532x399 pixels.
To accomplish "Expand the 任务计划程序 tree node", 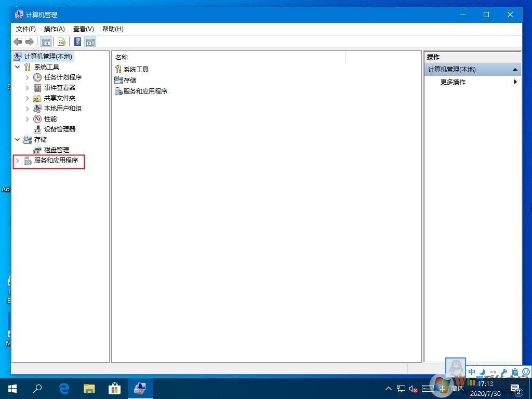I will point(27,77).
